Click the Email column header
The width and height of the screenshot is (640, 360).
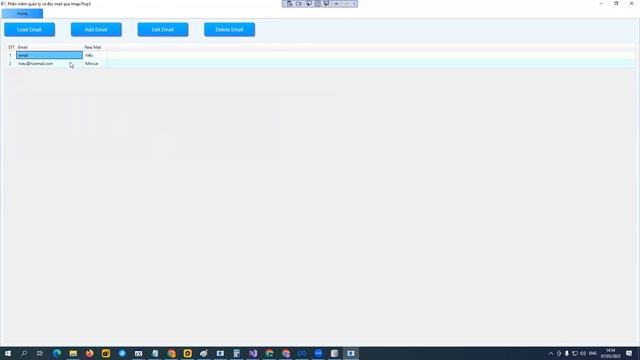tap(23, 47)
